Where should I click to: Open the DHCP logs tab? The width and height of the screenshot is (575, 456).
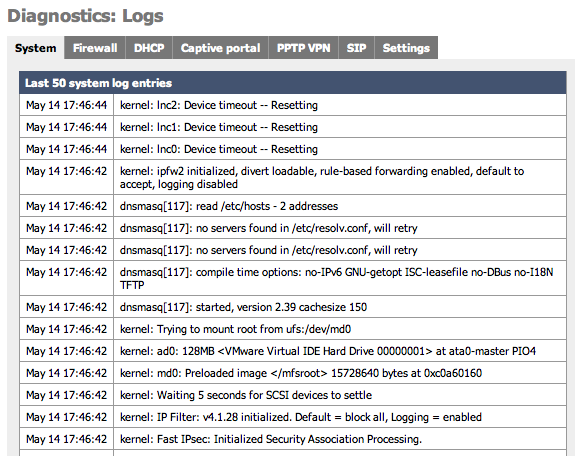click(x=149, y=48)
